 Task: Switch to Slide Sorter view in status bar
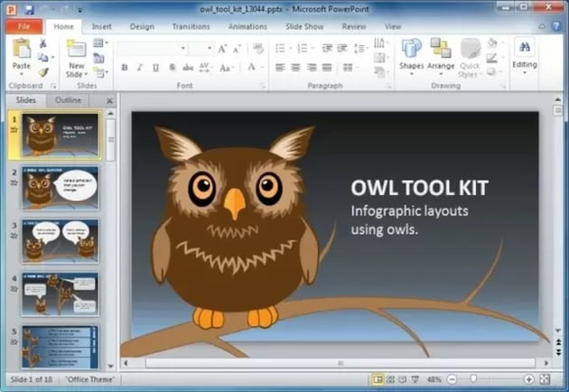coord(391,379)
